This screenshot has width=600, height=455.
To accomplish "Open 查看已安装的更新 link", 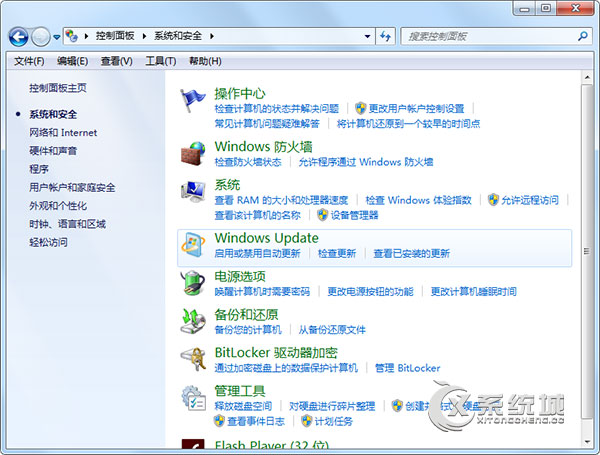I will [411, 253].
